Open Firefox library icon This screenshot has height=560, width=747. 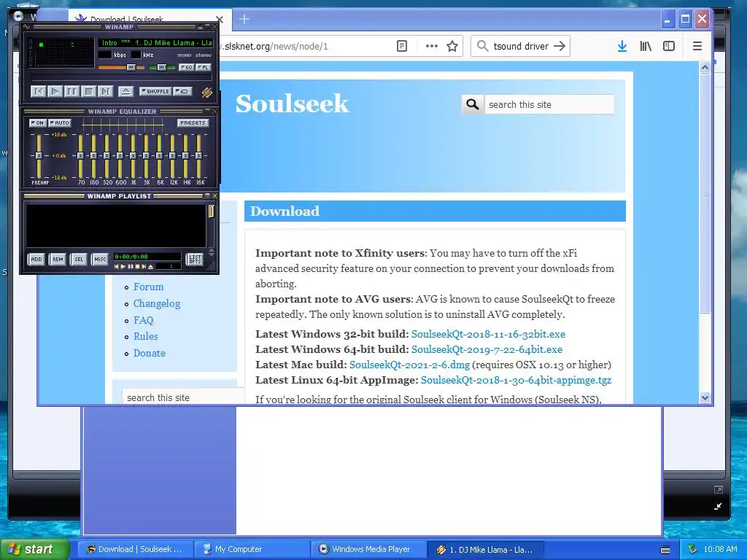click(646, 46)
